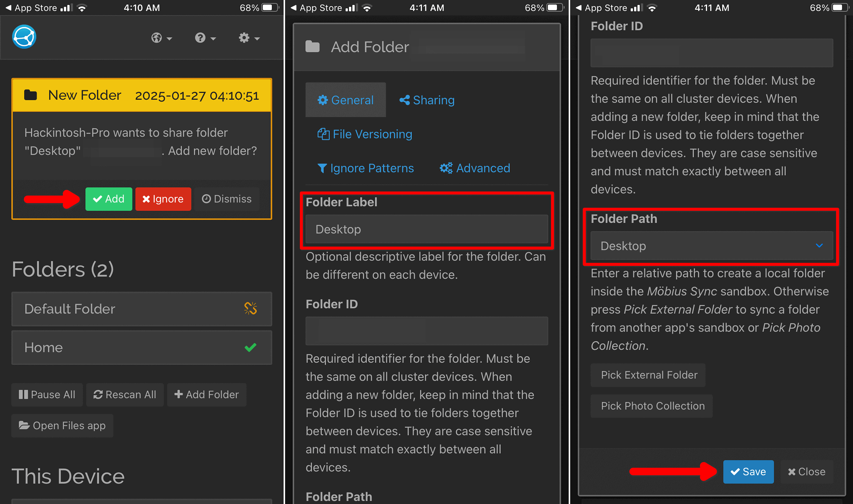This screenshot has height=504, width=853.
Task: Click the Syncthing logo icon
Action: [x=24, y=37]
